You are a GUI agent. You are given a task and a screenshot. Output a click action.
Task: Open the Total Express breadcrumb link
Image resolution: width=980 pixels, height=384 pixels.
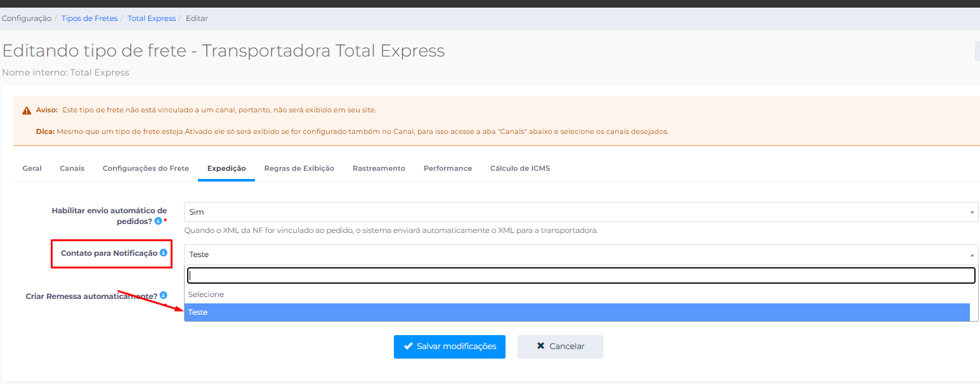(x=152, y=18)
